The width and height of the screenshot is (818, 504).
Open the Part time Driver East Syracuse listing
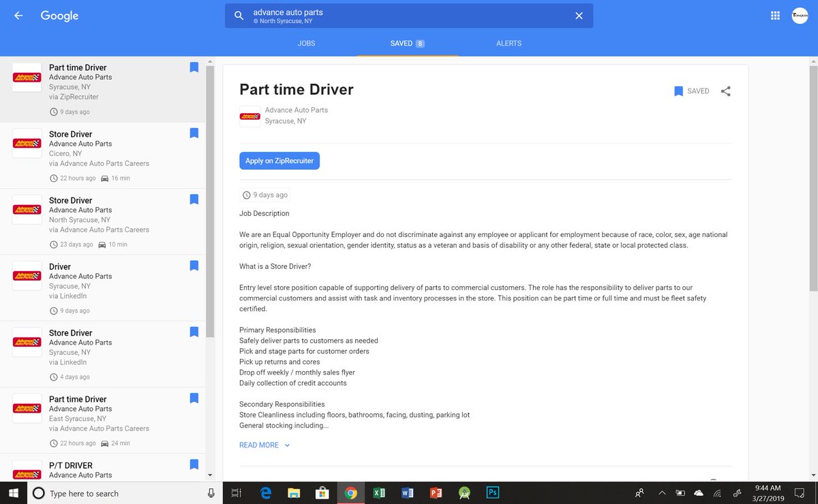(x=102, y=421)
